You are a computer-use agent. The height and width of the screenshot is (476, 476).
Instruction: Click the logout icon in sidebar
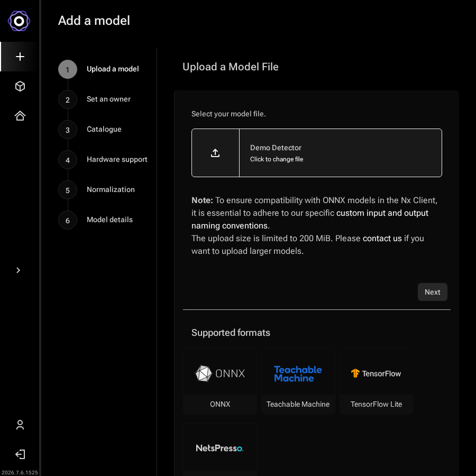point(20,454)
